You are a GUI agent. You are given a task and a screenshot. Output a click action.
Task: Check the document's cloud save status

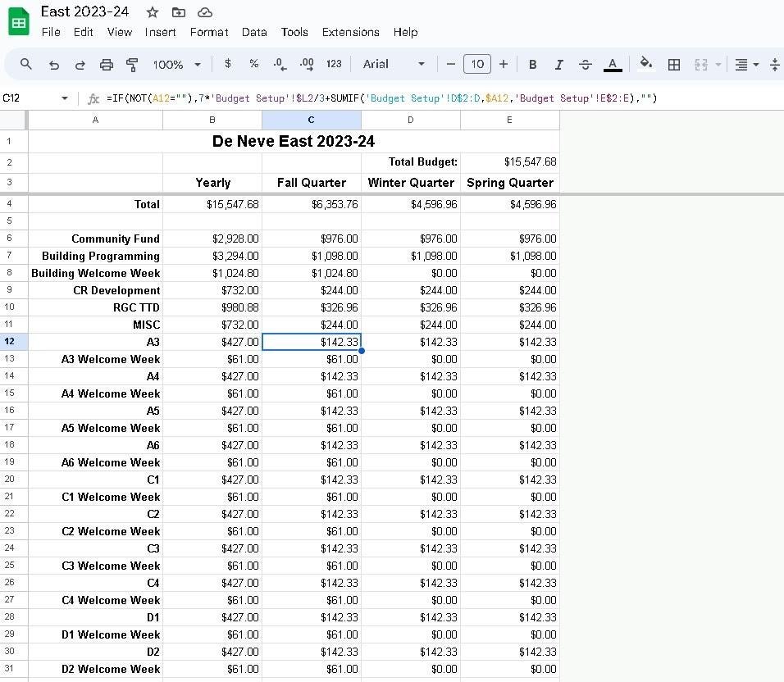204,11
